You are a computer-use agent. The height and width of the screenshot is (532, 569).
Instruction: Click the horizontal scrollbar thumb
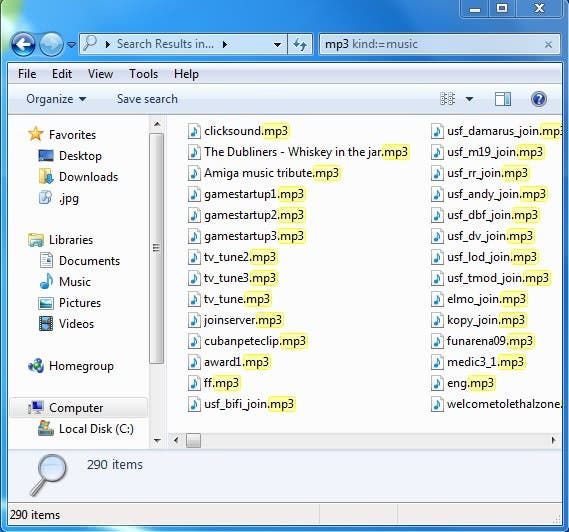pos(193,441)
